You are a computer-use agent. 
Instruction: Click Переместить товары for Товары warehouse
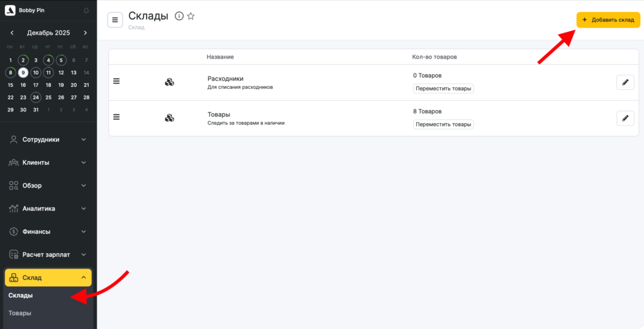tap(443, 125)
